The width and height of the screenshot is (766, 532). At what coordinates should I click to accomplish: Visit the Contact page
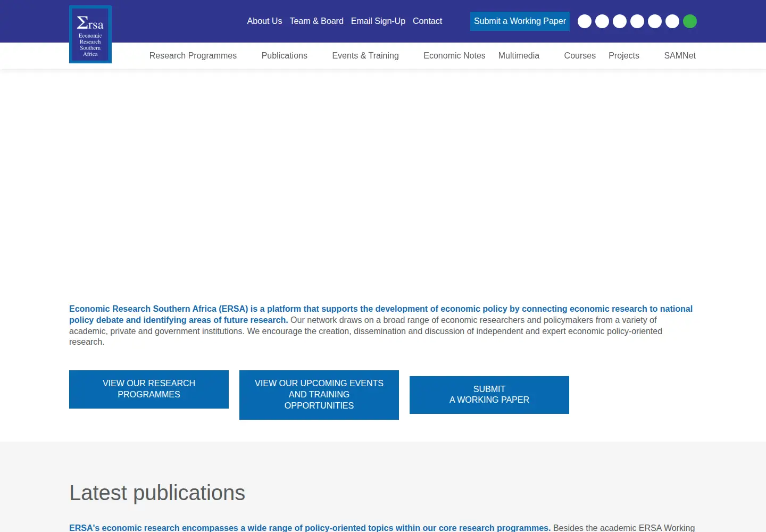pyautogui.click(x=427, y=21)
